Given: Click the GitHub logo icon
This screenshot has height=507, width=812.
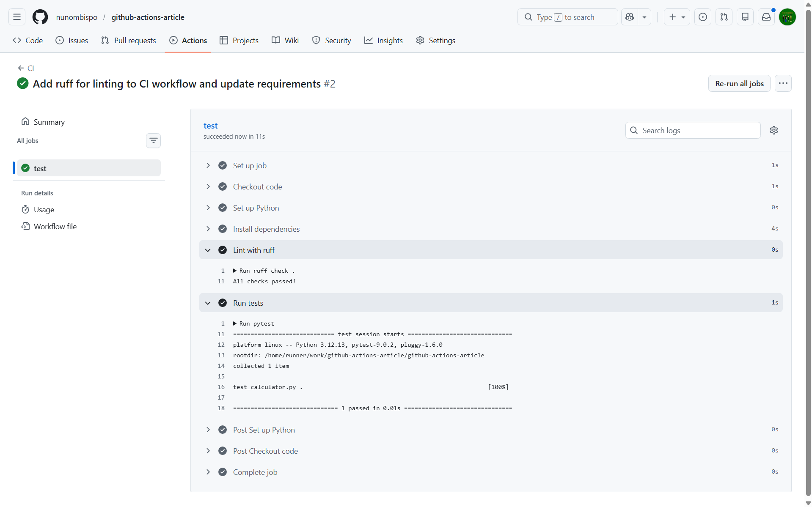Looking at the screenshot, I should coord(40,17).
